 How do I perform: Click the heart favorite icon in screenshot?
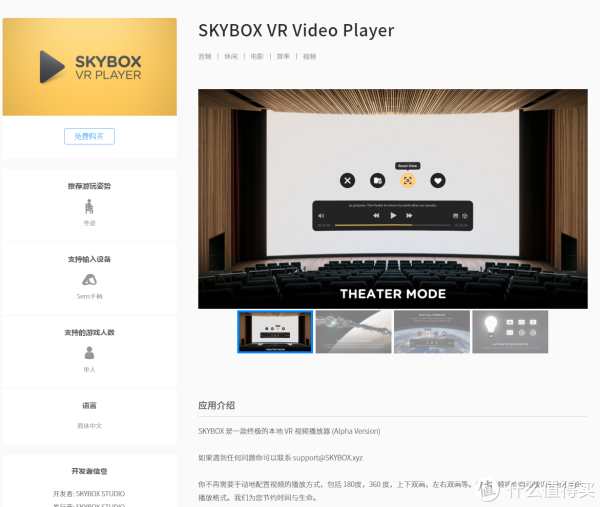click(x=438, y=180)
